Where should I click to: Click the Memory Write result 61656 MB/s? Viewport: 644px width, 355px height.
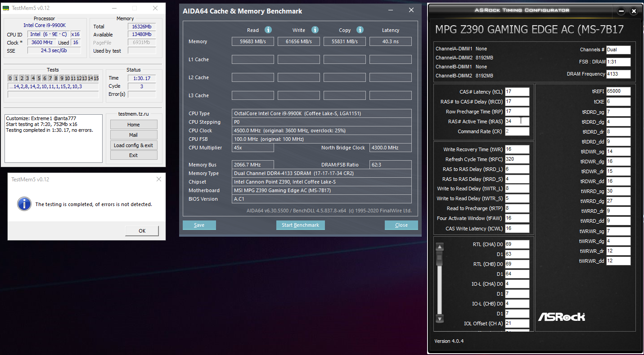299,41
